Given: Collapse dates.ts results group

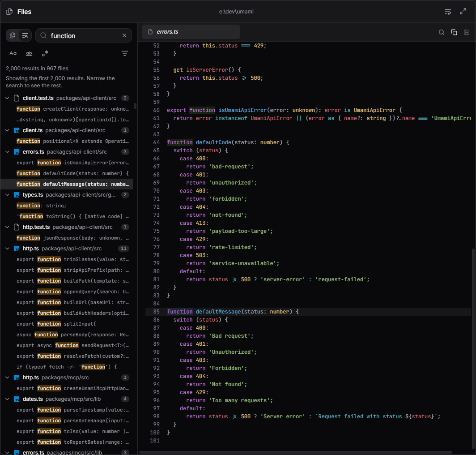Looking at the screenshot, I should click(x=7, y=399).
